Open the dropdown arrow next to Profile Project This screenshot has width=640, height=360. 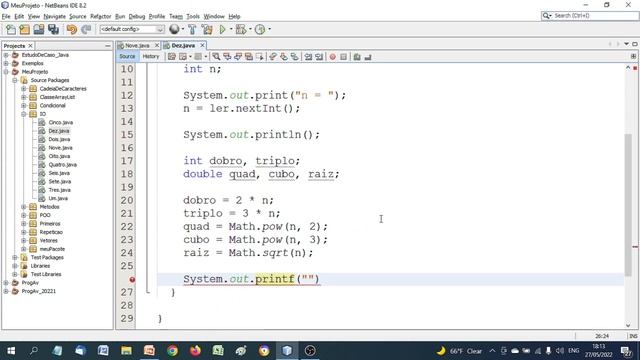(x=269, y=29)
